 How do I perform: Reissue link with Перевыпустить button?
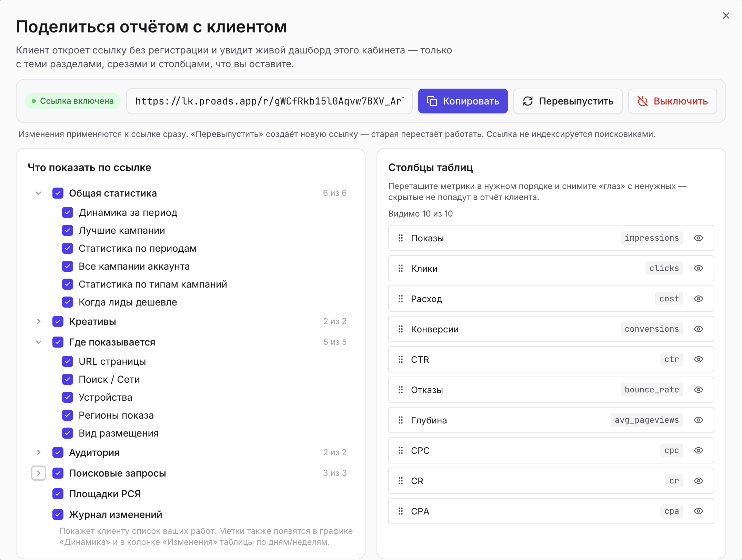click(568, 101)
